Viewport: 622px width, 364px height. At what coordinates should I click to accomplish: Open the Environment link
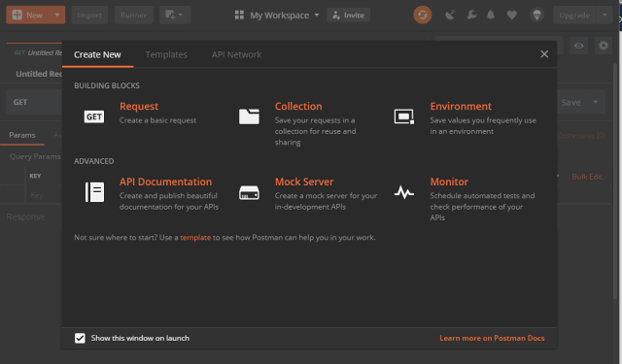click(461, 106)
